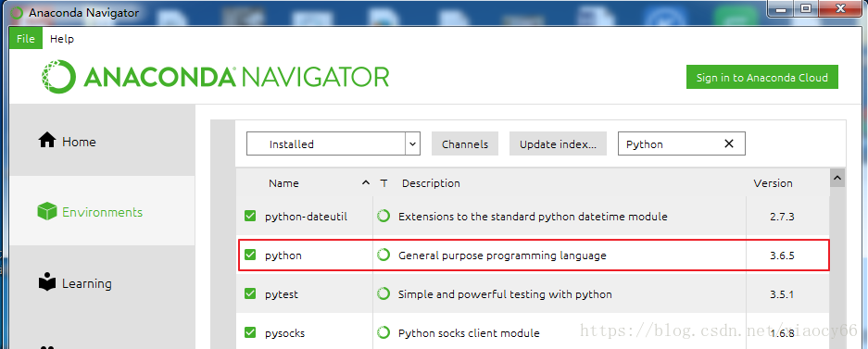868x349 pixels.
Task: Click the Home house icon
Action: (x=47, y=141)
